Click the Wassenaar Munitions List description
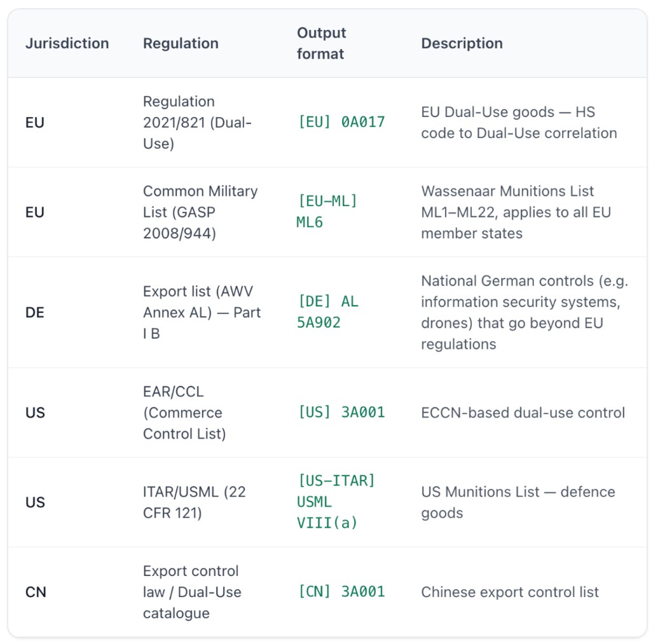651x644 pixels. pos(516,212)
